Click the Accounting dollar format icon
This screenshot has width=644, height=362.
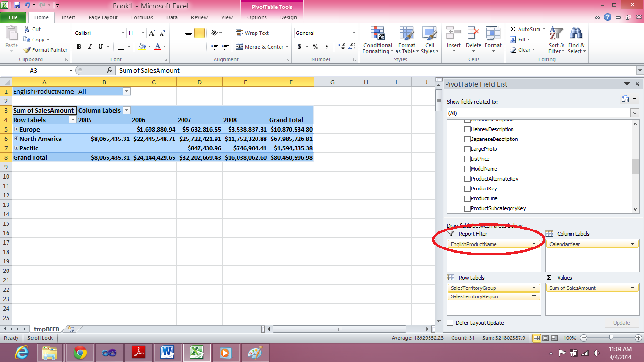tap(299, 47)
